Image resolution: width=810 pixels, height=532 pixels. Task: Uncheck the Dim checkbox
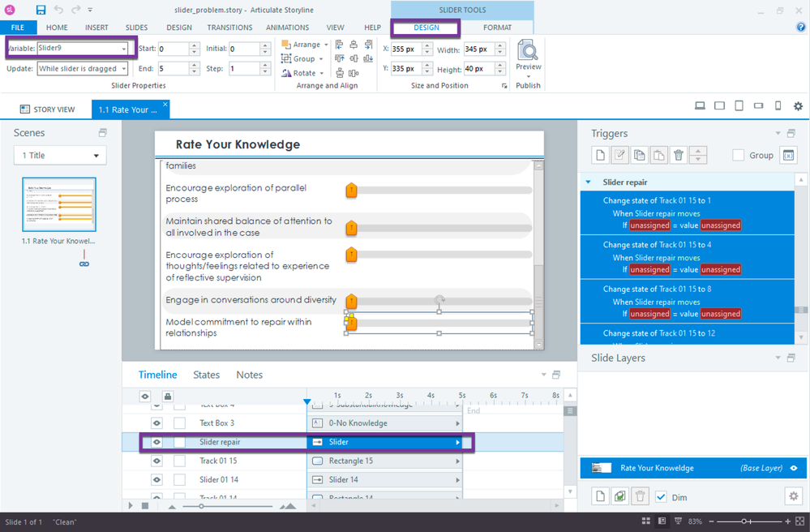click(x=662, y=497)
